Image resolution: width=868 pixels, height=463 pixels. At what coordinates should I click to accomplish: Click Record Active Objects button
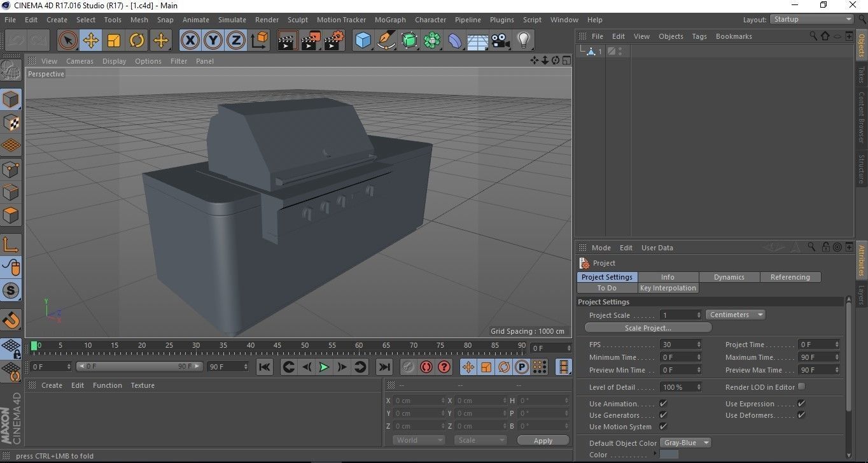[409, 367]
